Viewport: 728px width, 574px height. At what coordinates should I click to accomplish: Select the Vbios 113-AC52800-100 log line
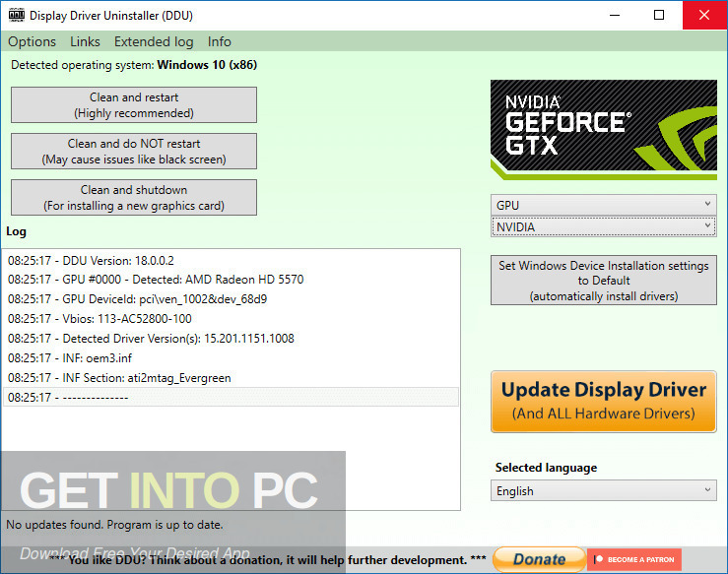(x=231, y=319)
